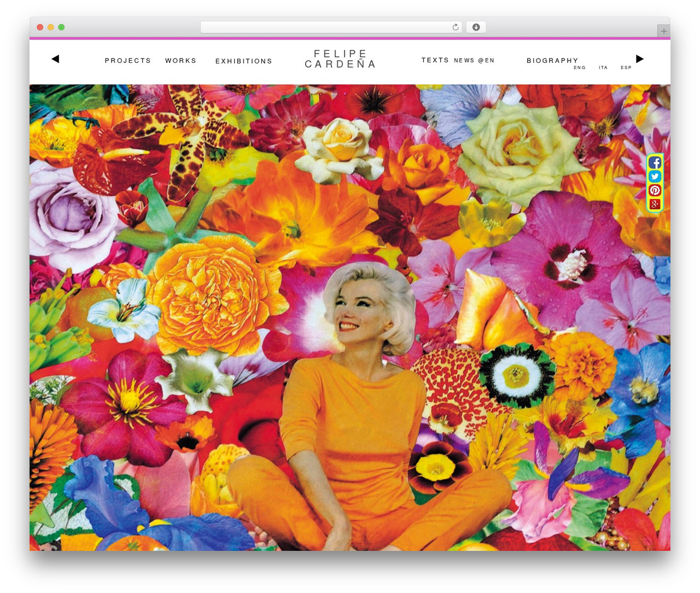The height and width of the screenshot is (593, 700).
Task: Open the Marilyn flower collage artwork
Action: (350, 317)
